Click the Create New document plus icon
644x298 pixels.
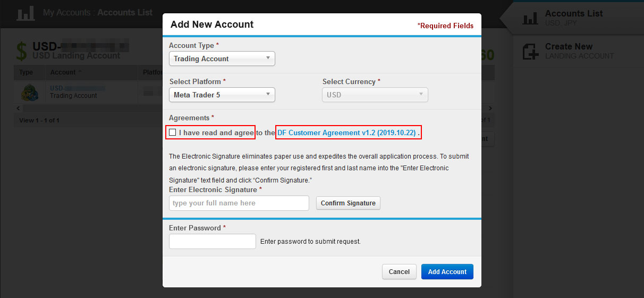coord(530,51)
